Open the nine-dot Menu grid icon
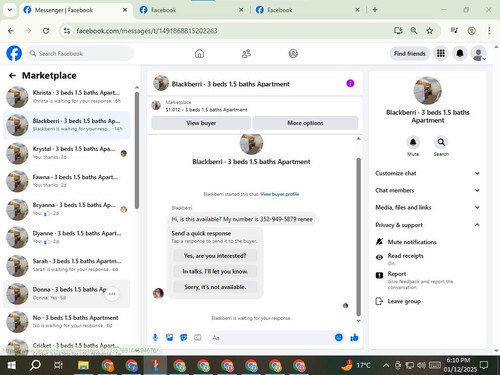Screen dimensions: 500x375 click(441, 53)
